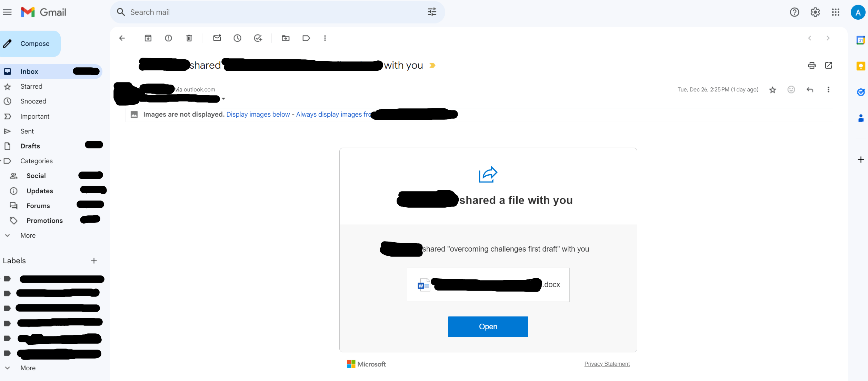Image resolution: width=868 pixels, height=381 pixels.
Task: Add this email to Tasks
Action: coord(258,38)
